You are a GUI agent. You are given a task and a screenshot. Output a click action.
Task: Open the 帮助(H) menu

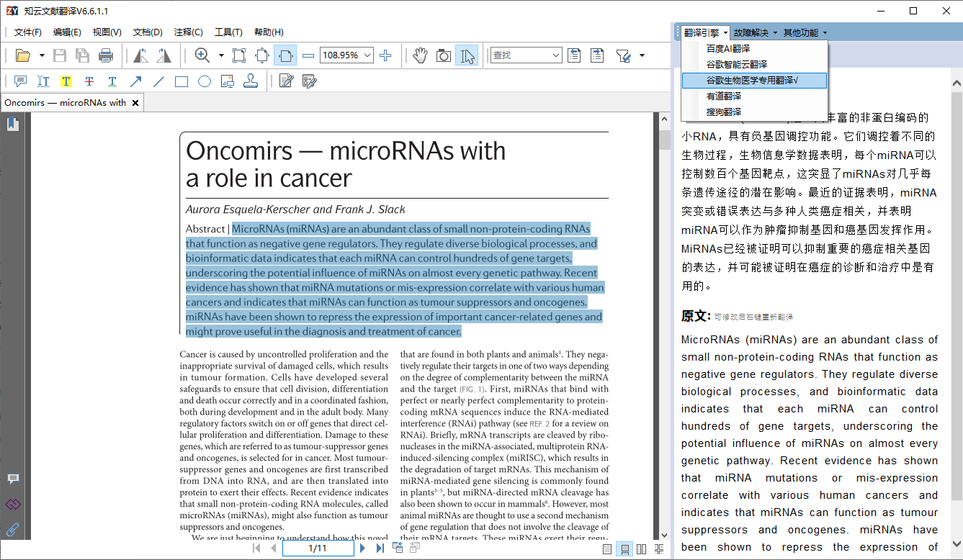click(x=269, y=32)
